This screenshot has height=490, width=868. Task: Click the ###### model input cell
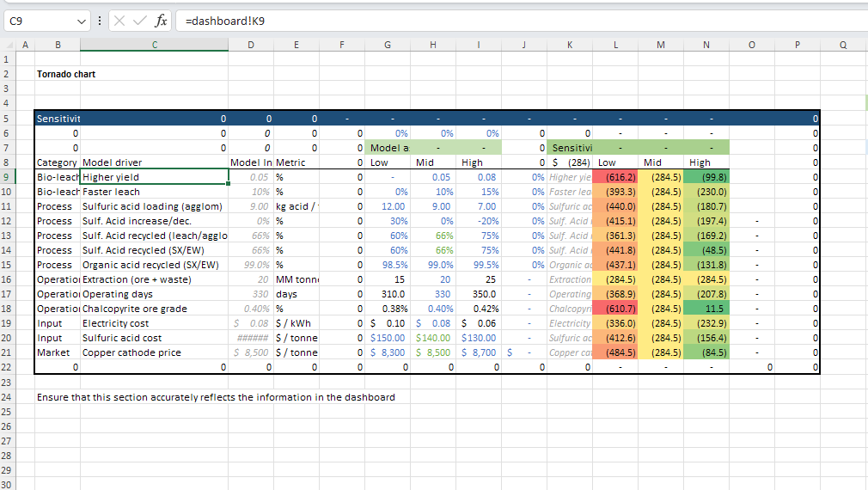tap(251, 338)
